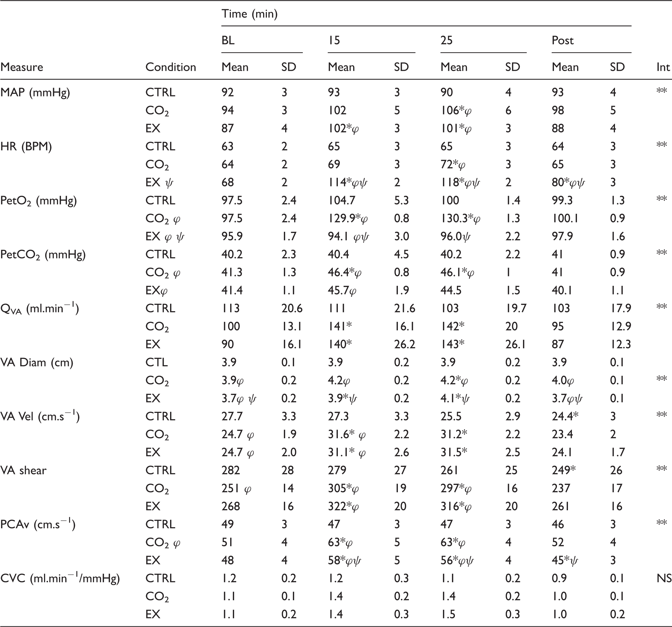Click the Int column header

pos(663,67)
